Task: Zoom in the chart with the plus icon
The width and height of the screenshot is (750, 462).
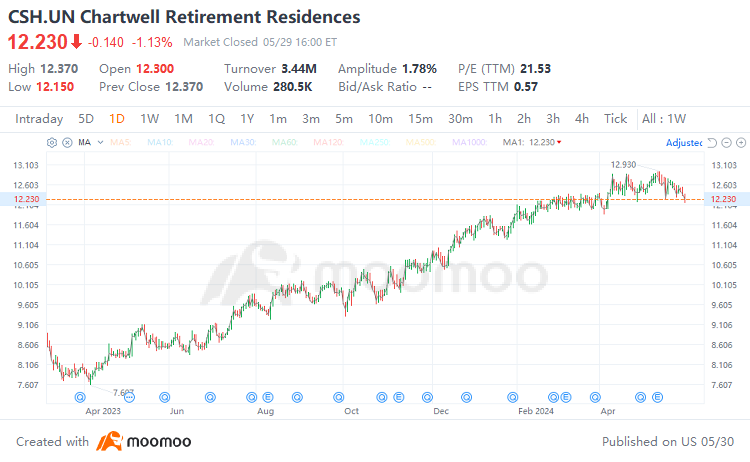Action: pos(741,143)
